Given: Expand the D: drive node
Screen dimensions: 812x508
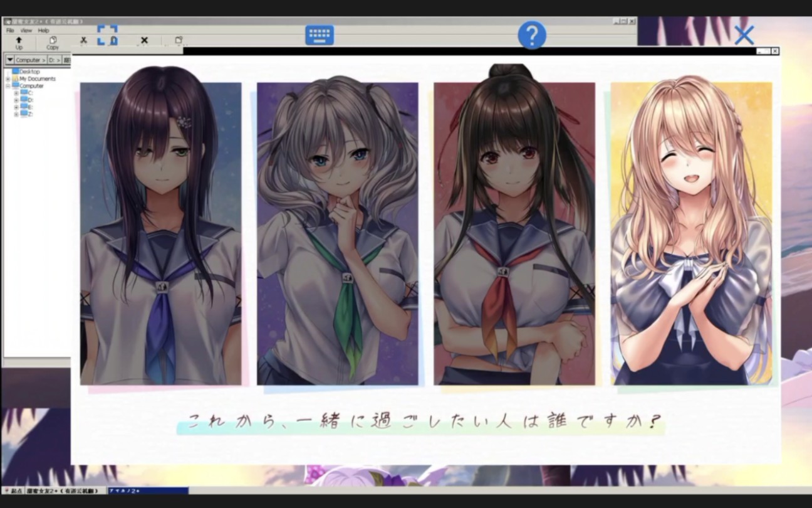Looking at the screenshot, I should point(16,100).
